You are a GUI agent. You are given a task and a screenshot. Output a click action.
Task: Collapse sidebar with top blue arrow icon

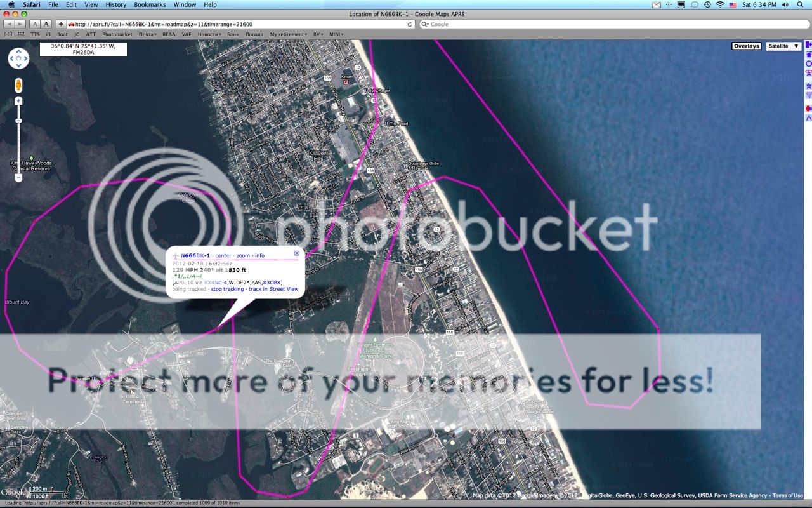pyautogui.click(x=808, y=45)
